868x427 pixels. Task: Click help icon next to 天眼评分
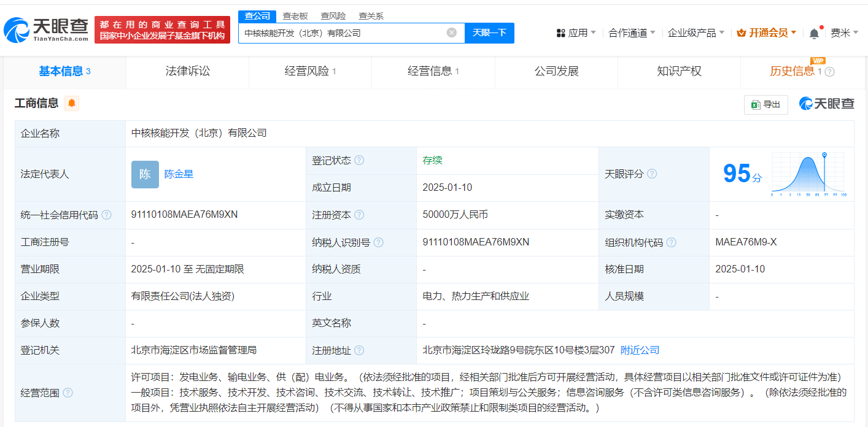pos(652,174)
